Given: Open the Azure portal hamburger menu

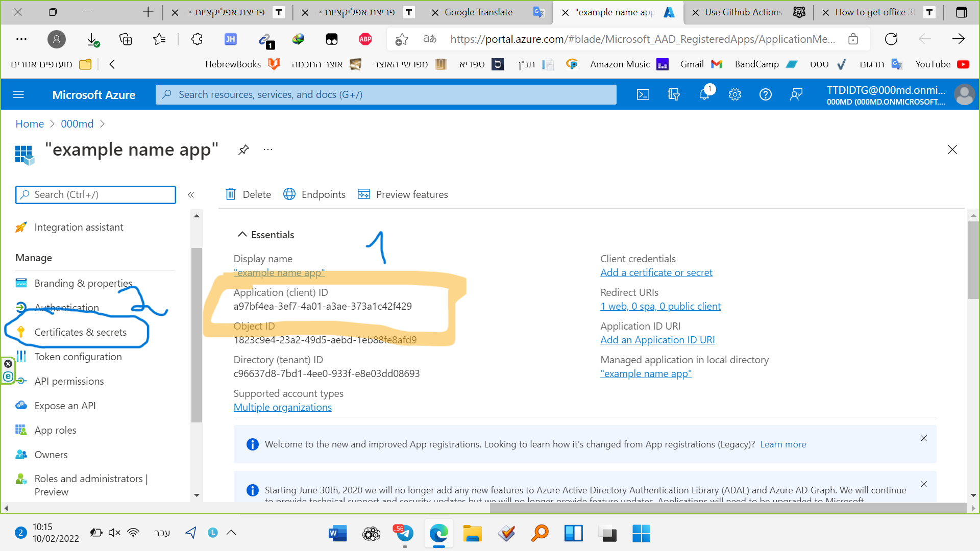Looking at the screenshot, I should pyautogui.click(x=18, y=94).
